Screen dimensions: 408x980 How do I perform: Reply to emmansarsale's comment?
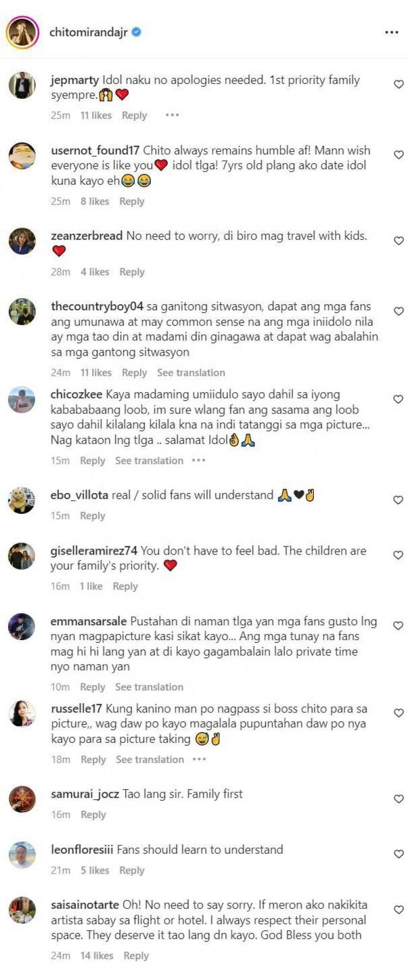coord(92,687)
